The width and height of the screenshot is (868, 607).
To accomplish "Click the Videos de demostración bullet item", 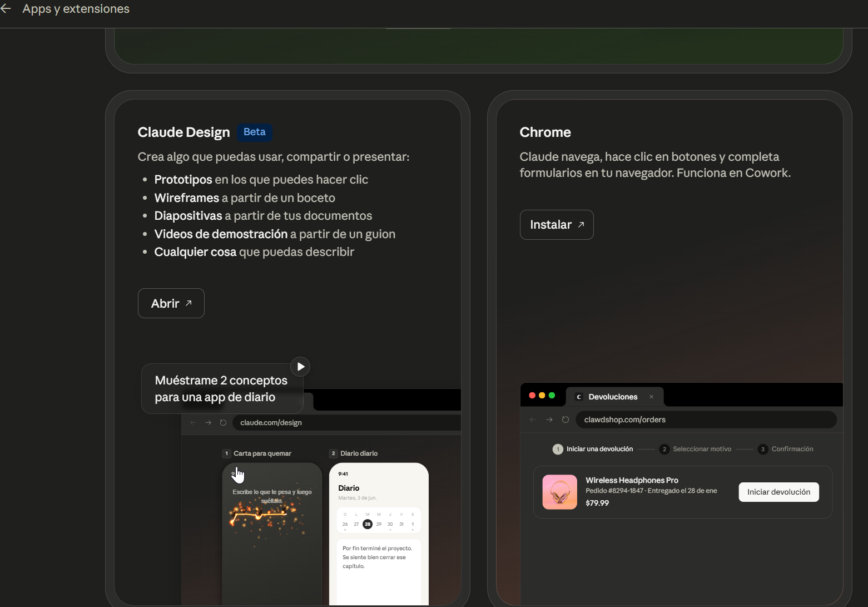I will pos(275,234).
